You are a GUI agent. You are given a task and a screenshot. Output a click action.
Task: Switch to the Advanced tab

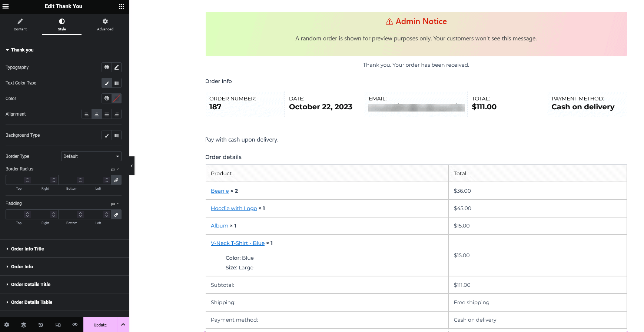click(x=105, y=24)
